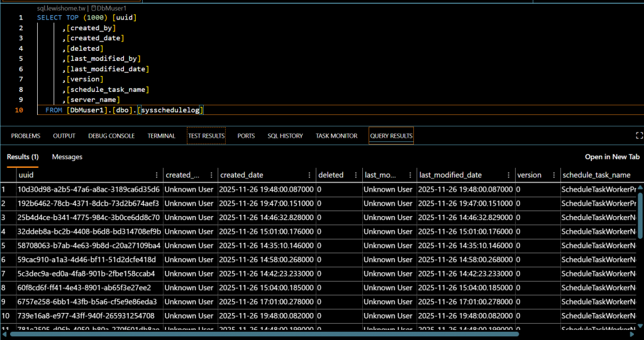Select uuid cell 60f8cd6f-ff41-4e43-8901-ab65f3e27ee2
Viewport: 644px width, 340px height.
click(88, 287)
